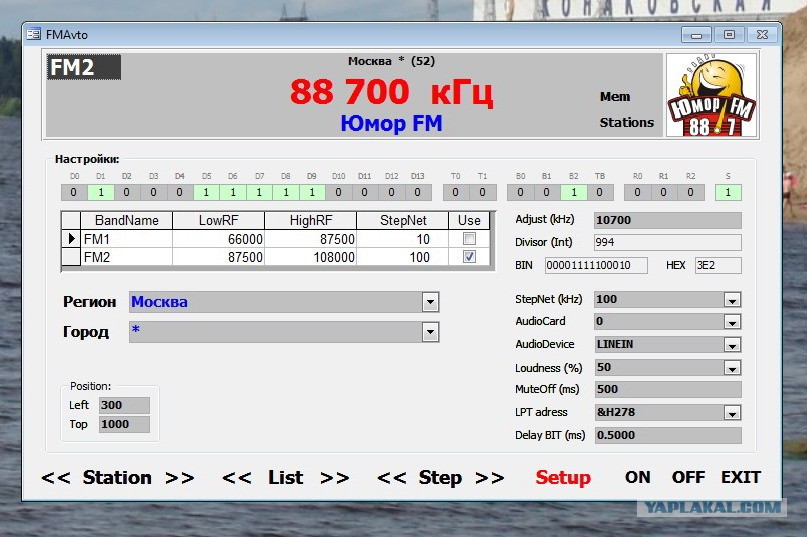This screenshot has height=537, width=807.
Task: Click the left arrows before List
Action: coord(237,478)
